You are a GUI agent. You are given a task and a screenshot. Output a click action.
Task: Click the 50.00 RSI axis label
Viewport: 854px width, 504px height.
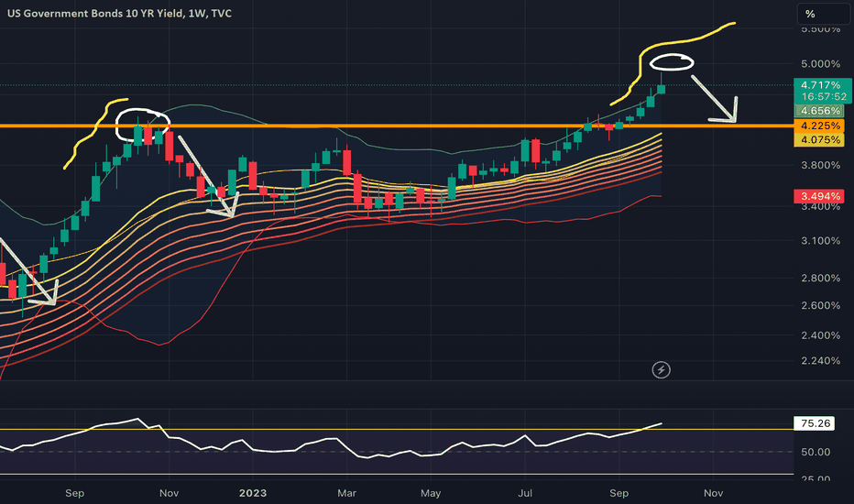point(816,453)
